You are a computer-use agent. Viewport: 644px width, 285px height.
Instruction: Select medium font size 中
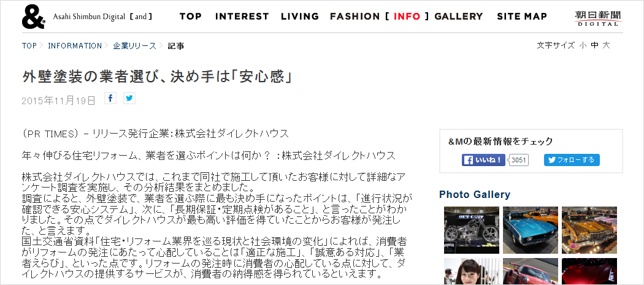point(595,45)
